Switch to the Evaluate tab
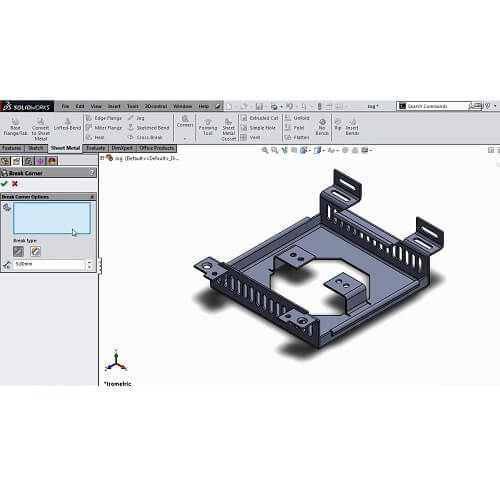The image size is (500, 500). pyautogui.click(x=96, y=148)
